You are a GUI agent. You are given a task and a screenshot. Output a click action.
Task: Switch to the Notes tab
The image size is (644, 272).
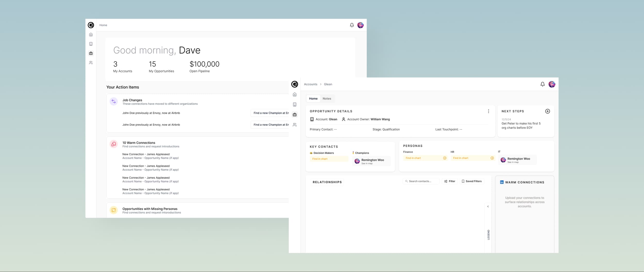[x=327, y=98]
